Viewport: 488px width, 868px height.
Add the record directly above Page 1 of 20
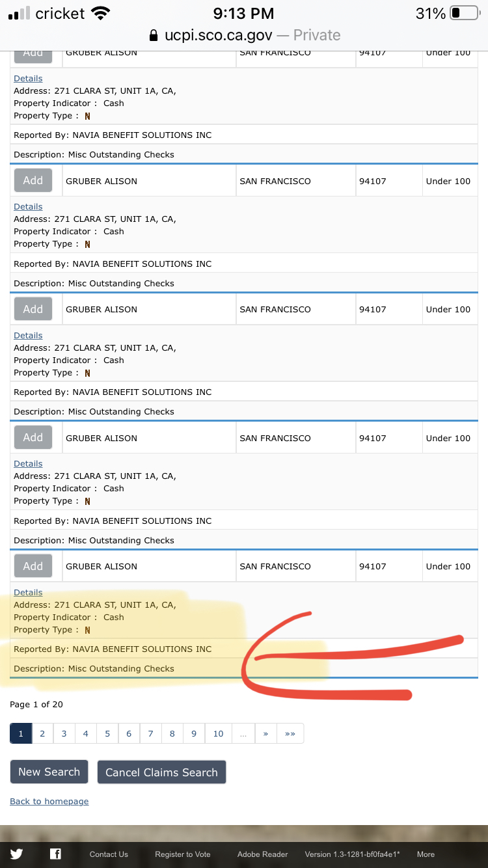pos(33,566)
